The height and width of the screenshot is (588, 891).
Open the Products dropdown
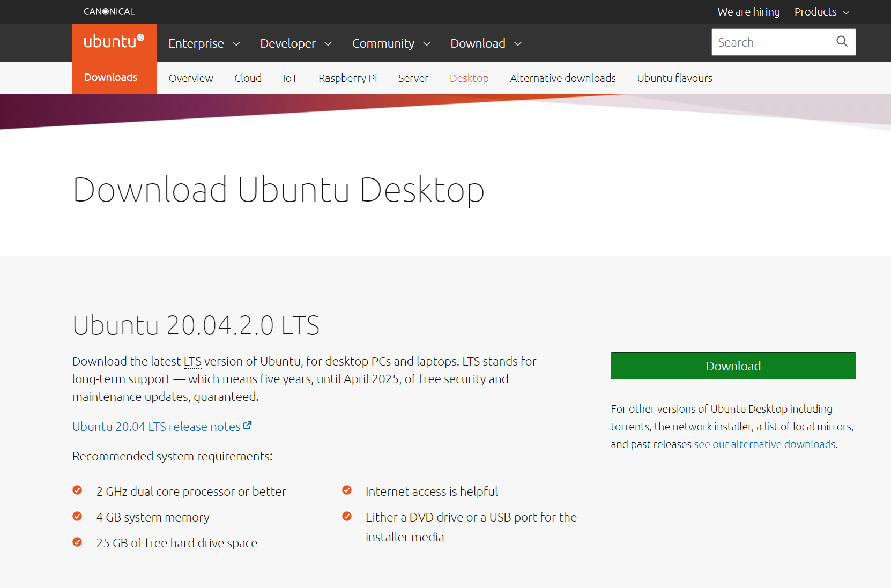pyautogui.click(x=822, y=12)
